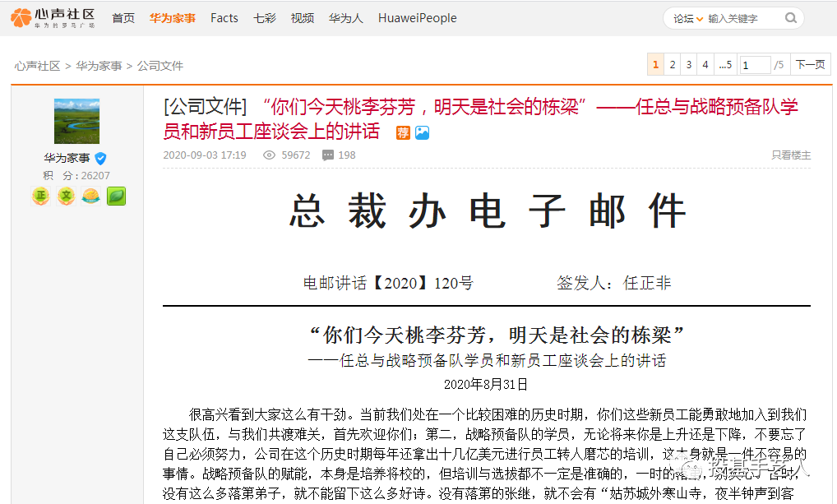Click the 文 medal badge icon

67,197
